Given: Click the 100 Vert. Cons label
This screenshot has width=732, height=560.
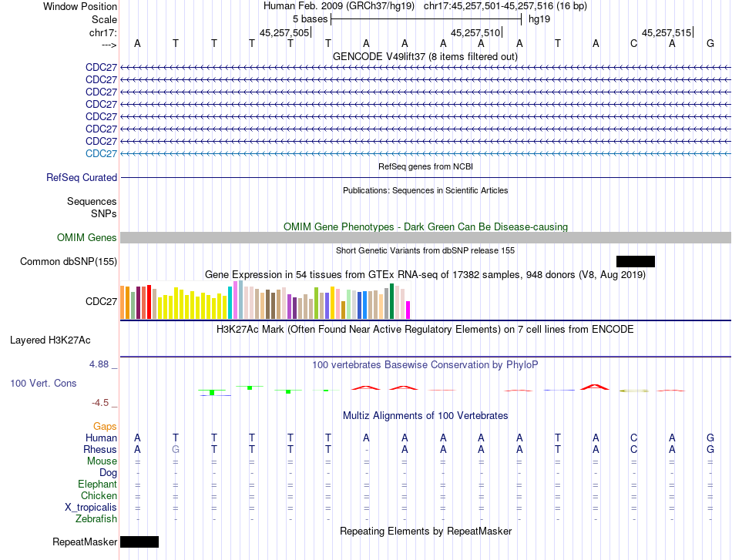Looking at the screenshot, I should tap(43, 383).
